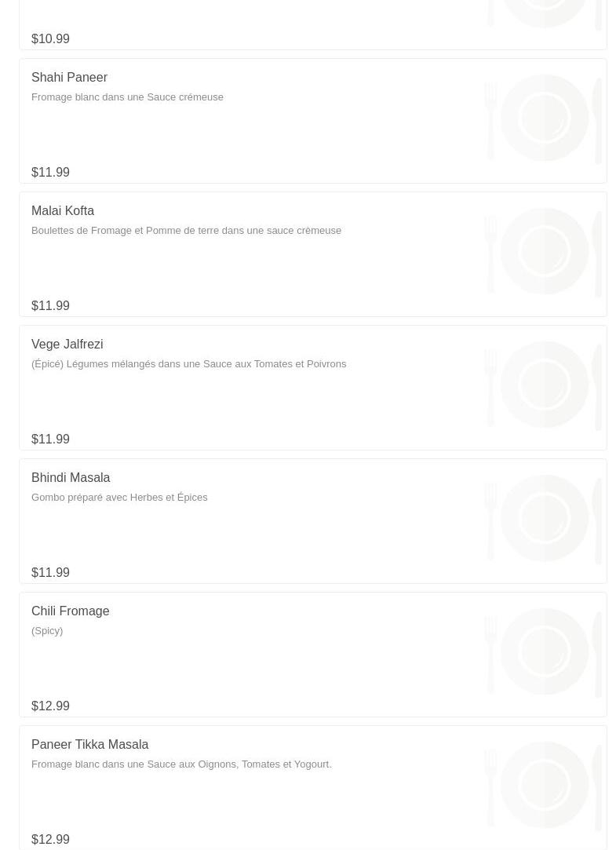616x850 pixels.
Task: Click the Shahi Paneer plate placeholder image
Action: pyautogui.click(x=544, y=118)
